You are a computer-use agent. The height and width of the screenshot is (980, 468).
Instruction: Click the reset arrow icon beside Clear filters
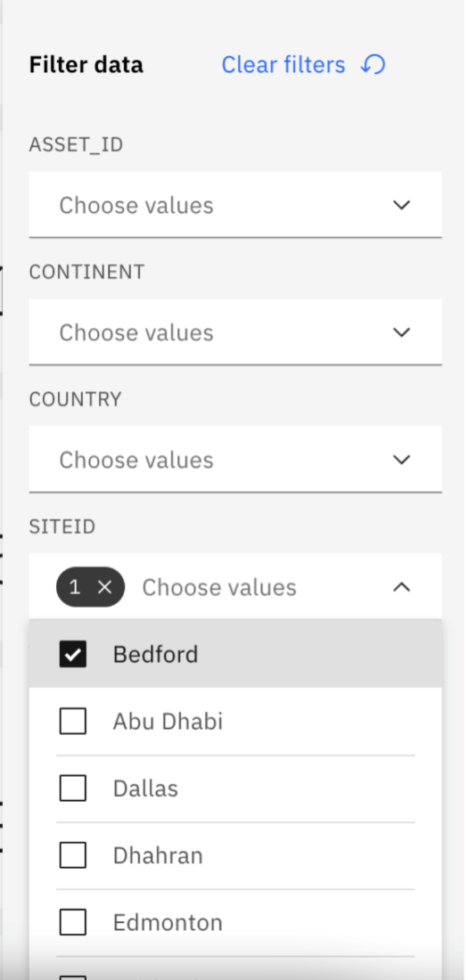[x=373, y=64]
